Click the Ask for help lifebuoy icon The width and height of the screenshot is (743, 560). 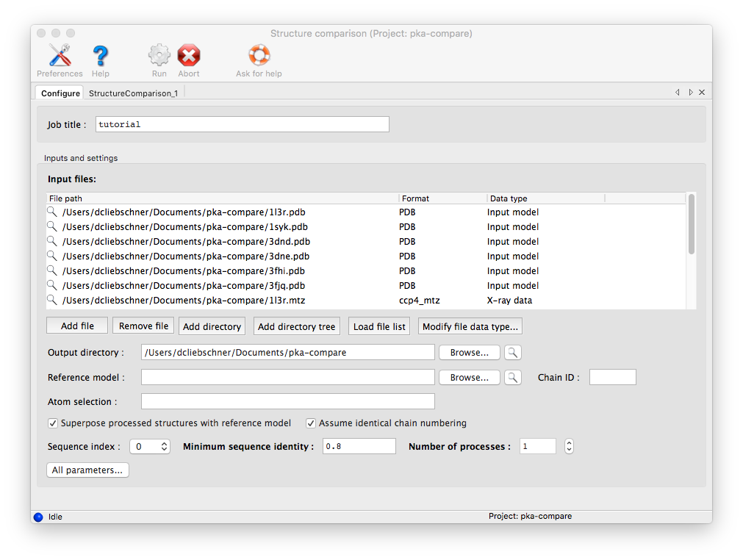(259, 56)
